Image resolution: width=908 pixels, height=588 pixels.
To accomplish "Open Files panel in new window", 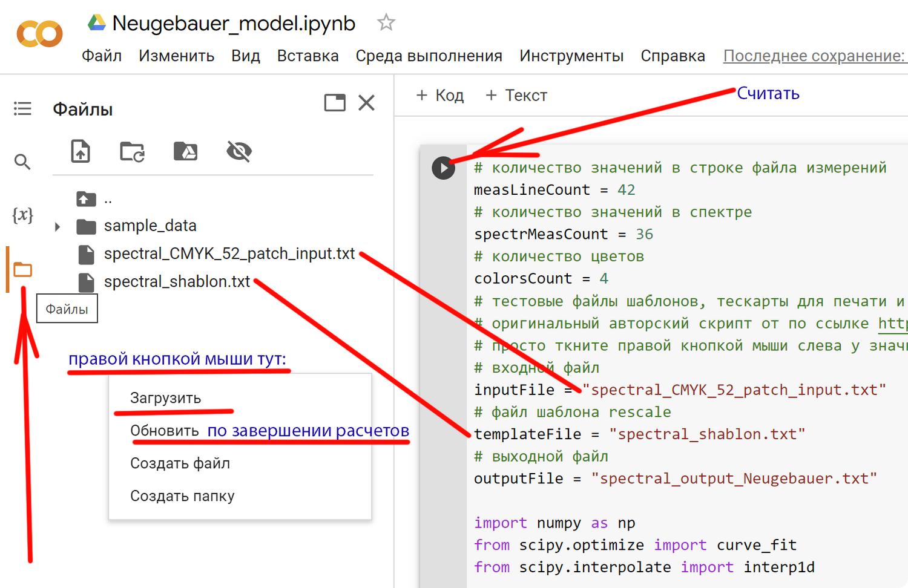I will pos(335,103).
